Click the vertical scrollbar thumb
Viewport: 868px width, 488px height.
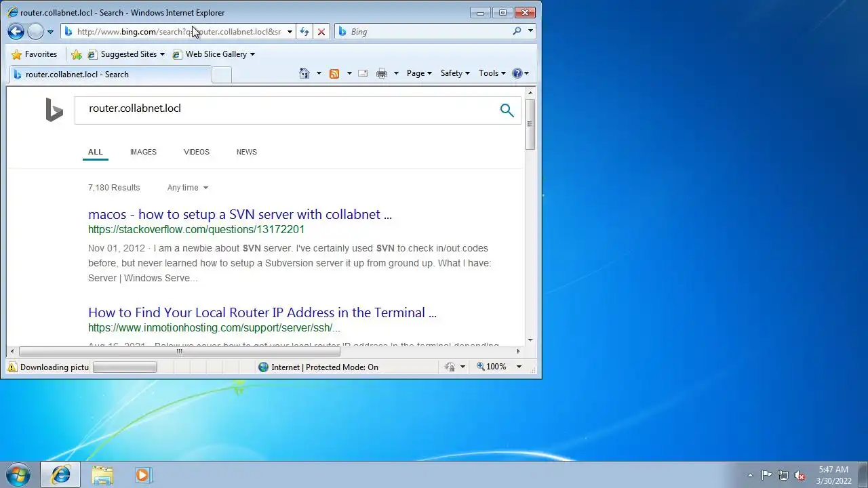pyautogui.click(x=530, y=124)
